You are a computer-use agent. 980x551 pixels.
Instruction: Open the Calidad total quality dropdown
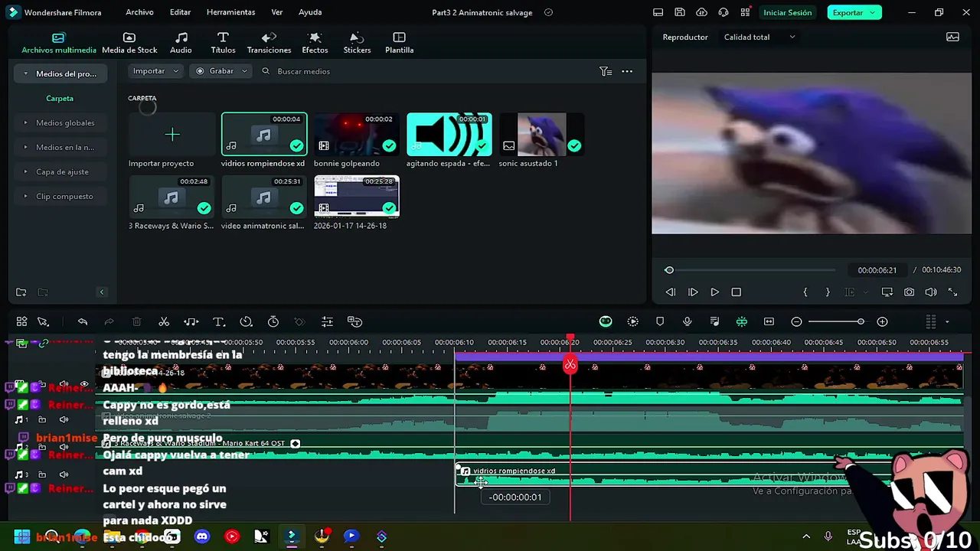point(759,37)
